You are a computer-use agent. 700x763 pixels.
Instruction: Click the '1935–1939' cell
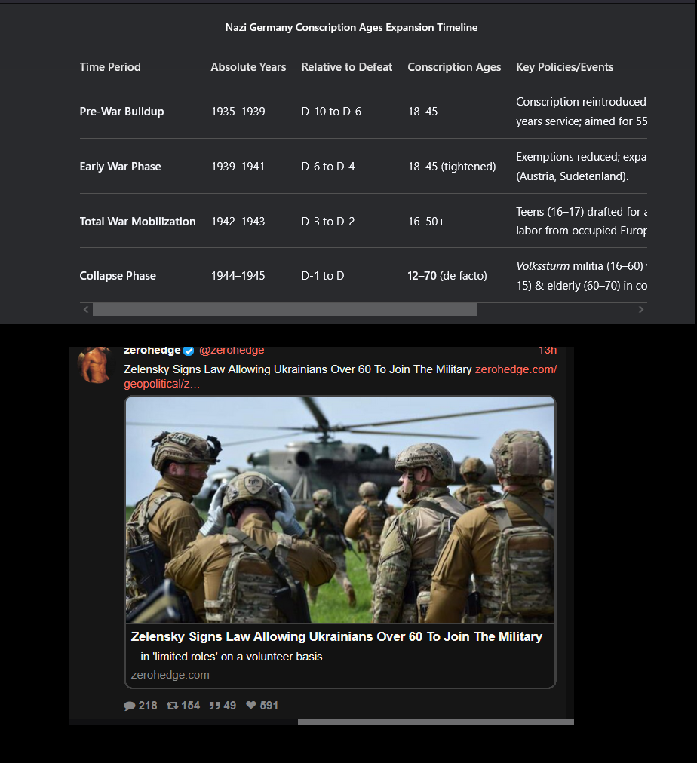coord(238,112)
